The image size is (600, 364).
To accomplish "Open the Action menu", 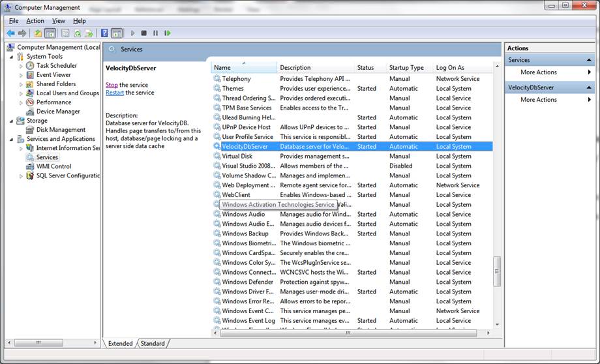I will pyautogui.click(x=35, y=21).
